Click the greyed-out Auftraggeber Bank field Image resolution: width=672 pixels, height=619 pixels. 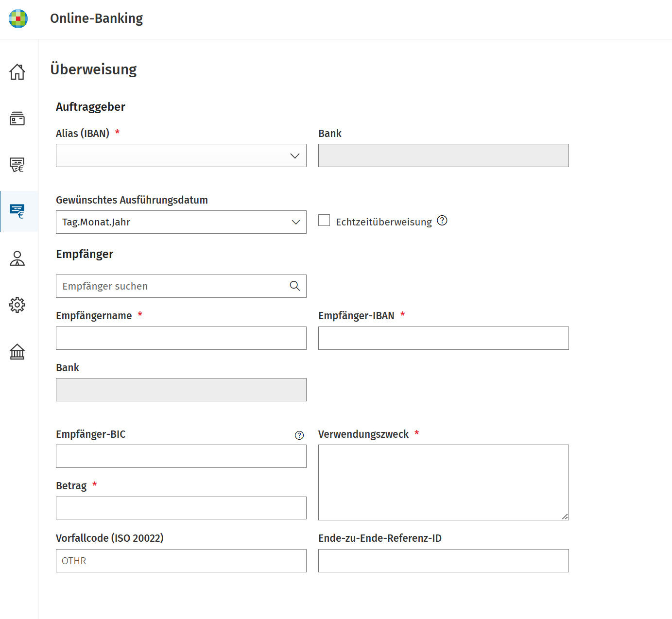[444, 155]
